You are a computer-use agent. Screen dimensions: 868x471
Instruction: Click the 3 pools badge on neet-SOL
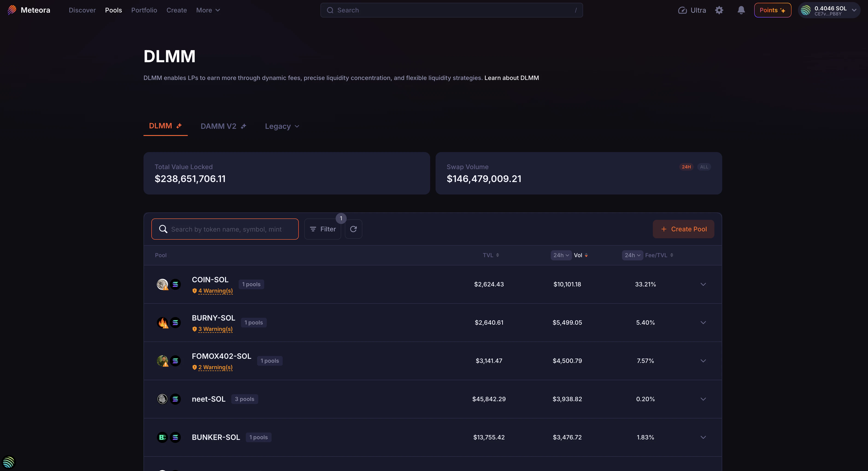(245, 399)
